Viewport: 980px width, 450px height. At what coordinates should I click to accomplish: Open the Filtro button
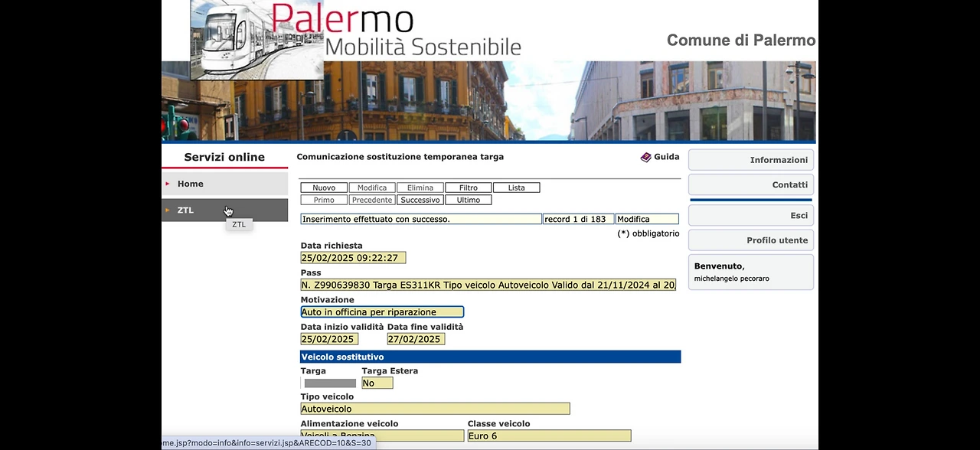click(469, 187)
